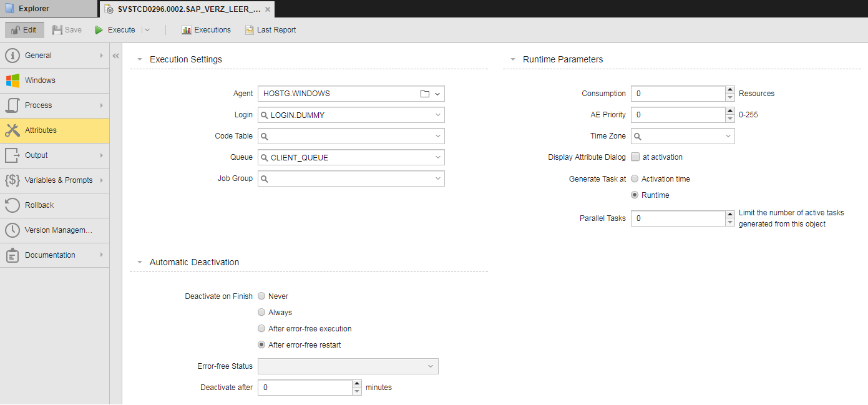868x405 pixels.
Task: Collapse the Execution Settings section
Action: pyautogui.click(x=140, y=60)
